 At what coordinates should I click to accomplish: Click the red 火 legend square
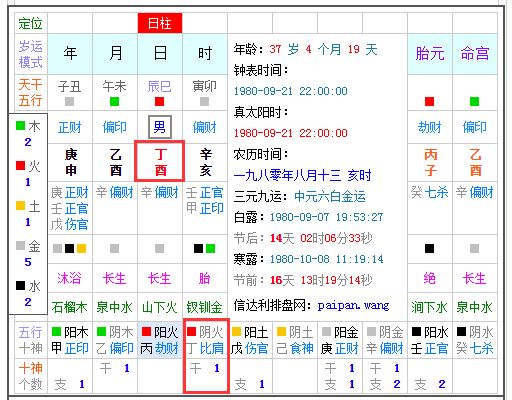coord(20,166)
